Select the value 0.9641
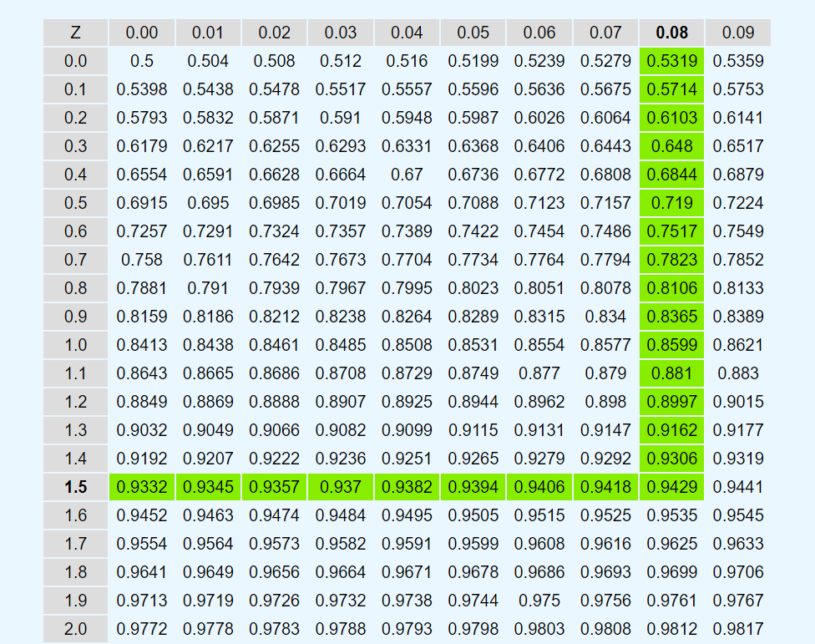 point(141,572)
